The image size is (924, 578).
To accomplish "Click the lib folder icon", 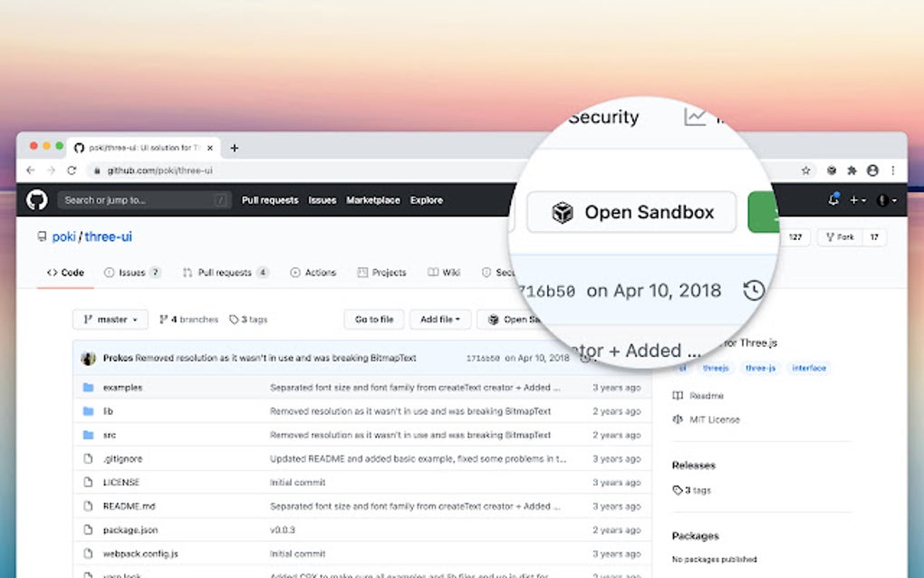I will [x=89, y=410].
